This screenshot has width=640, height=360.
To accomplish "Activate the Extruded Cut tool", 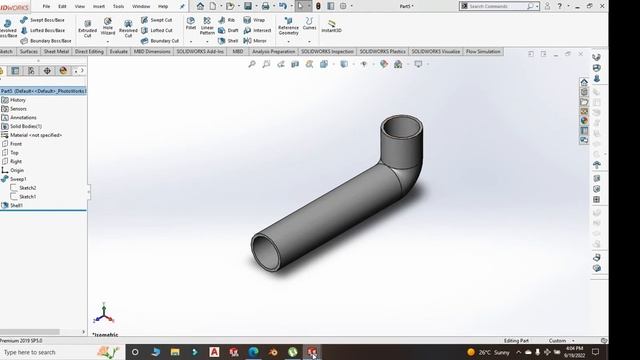I will click(87, 27).
